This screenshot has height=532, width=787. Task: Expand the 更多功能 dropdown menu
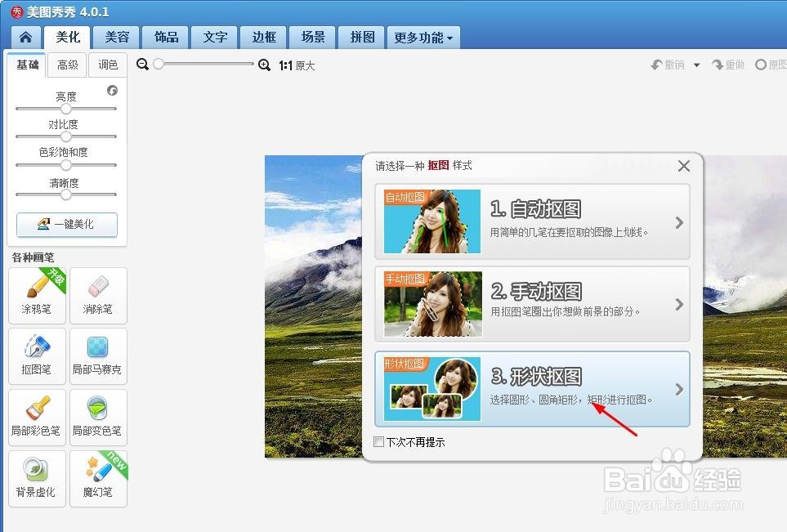click(423, 38)
